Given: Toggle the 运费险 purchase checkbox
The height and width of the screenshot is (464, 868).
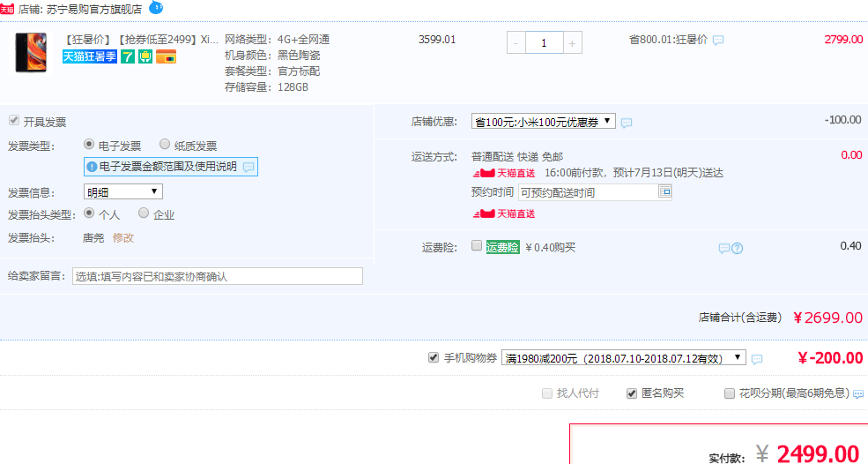Looking at the screenshot, I should pos(477,245).
